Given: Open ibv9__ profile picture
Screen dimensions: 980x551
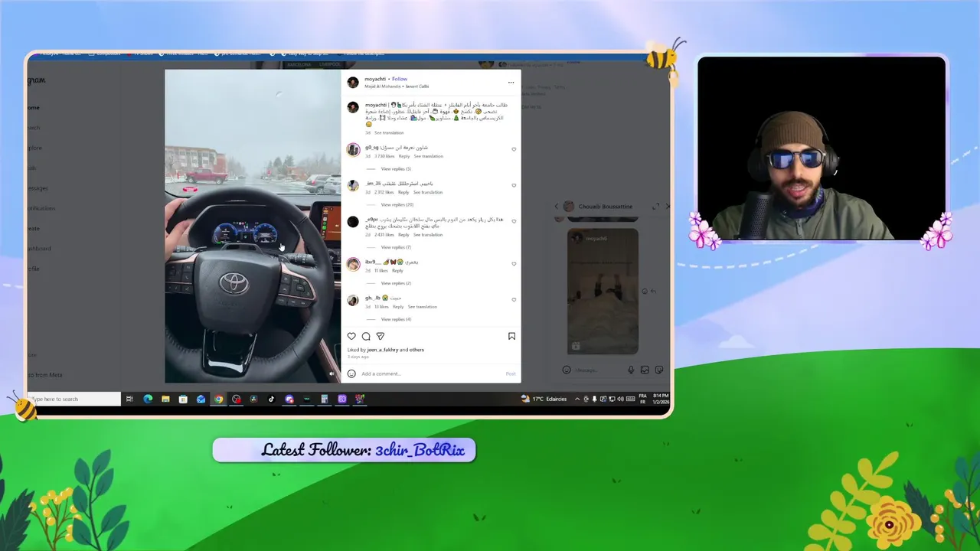Looking at the screenshot, I should 353,264.
